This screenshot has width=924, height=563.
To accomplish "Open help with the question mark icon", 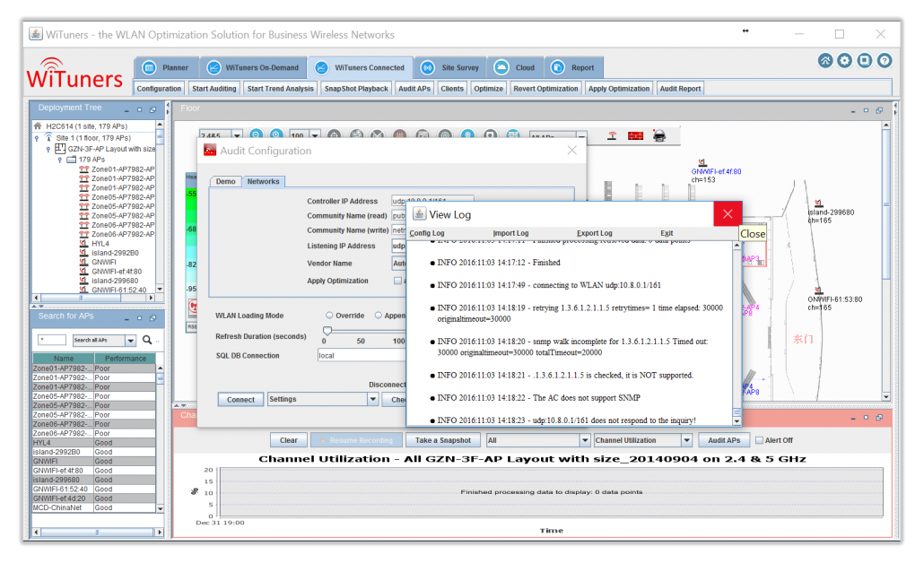I will pyautogui.click(x=884, y=61).
